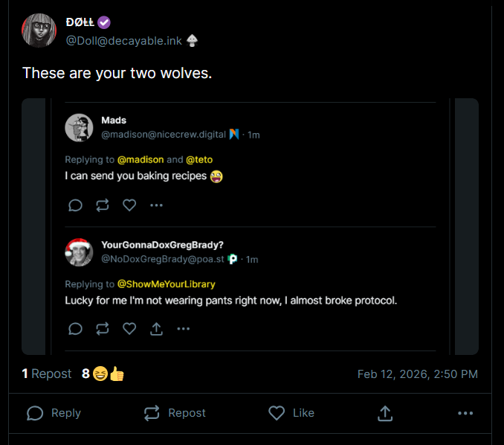Screen dimensions: 504x445
Task: Click the reply icon under Mads' post
Action: [75, 205]
